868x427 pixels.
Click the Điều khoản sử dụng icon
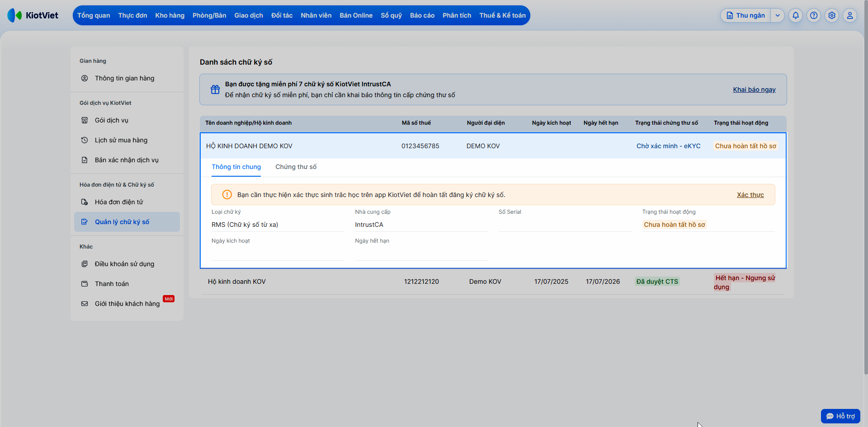[x=85, y=264]
